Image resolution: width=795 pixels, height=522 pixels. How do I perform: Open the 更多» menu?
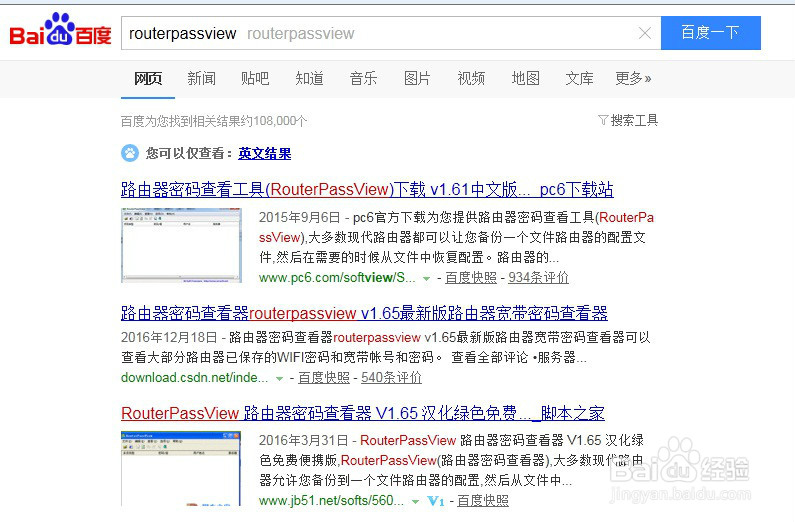pos(633,79)
